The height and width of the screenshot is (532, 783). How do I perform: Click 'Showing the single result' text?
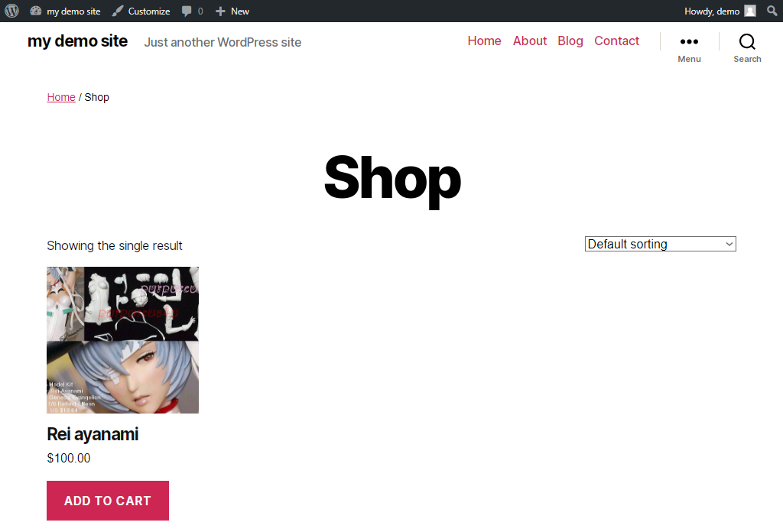coord(115,245)
